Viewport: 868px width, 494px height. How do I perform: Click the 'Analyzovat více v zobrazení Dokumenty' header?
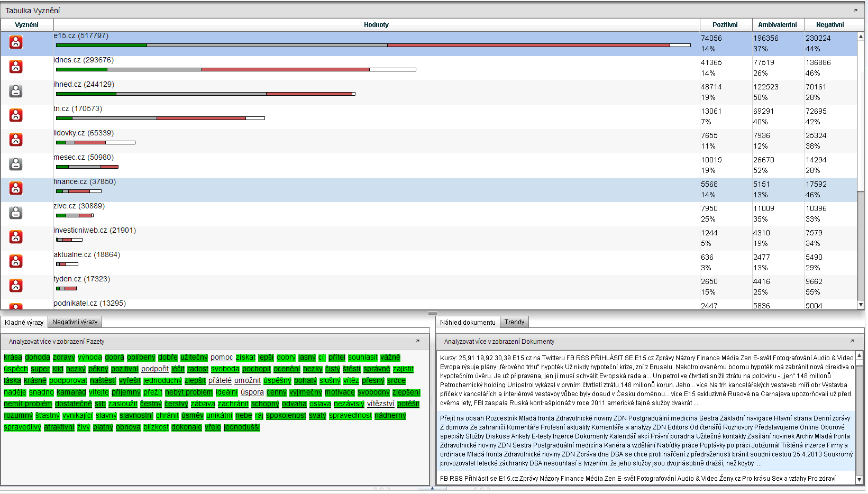click(499, 342)
